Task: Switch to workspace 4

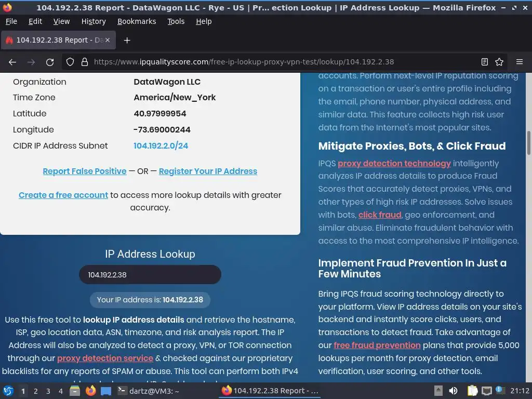Action: [x=61, y=391]
